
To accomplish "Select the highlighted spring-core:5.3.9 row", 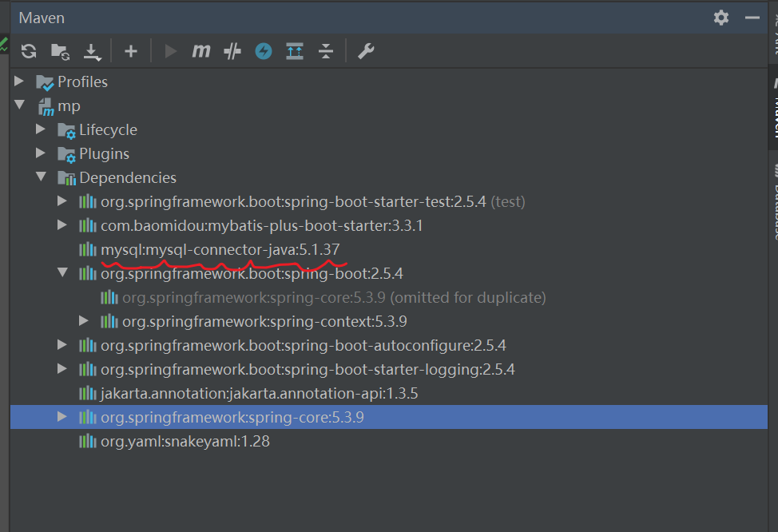I will point(389,417).
